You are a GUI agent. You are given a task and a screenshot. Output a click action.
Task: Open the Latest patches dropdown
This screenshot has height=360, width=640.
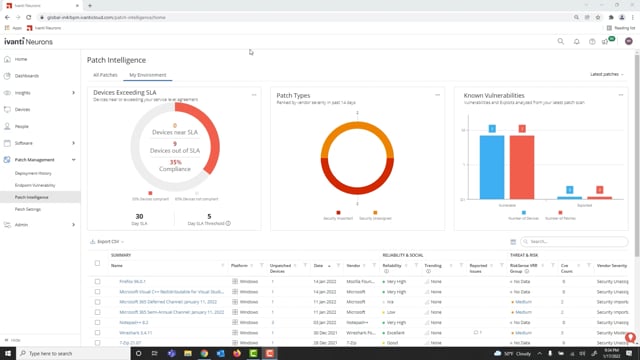607,74
